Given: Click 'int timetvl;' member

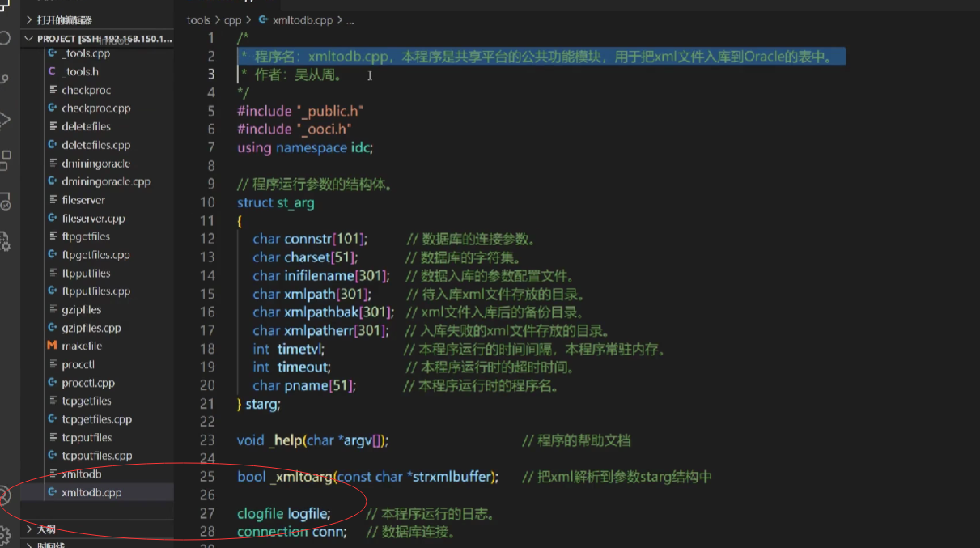Looking at the screenshot, I should pyautogui.click(x=288, y=349).
